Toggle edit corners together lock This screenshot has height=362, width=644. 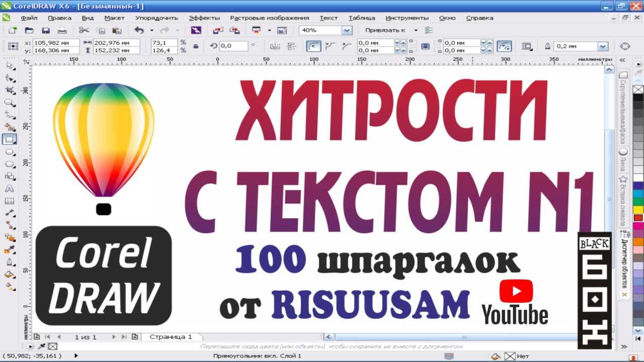[425, 46]
